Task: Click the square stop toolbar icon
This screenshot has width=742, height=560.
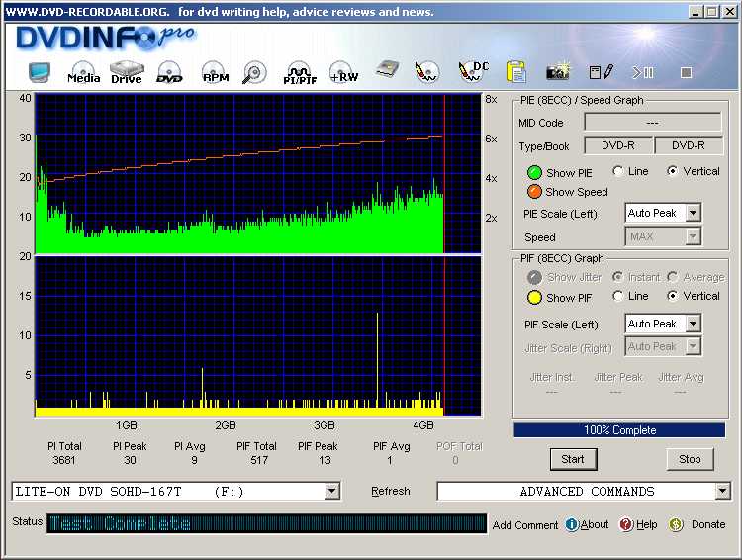Action: pyautogui.click(x=686, y=72)
